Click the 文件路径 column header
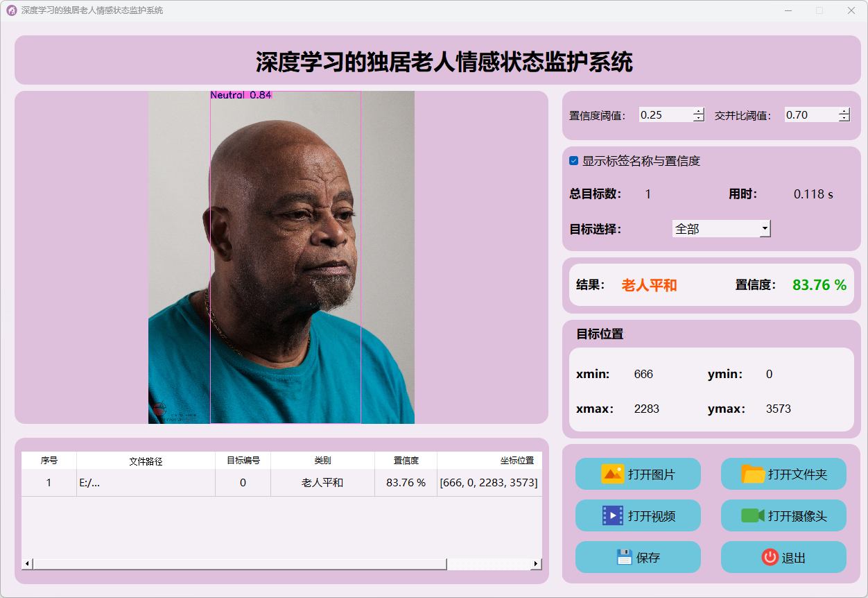The height and width of the screenshot is (598, 868). coord(146,461)
